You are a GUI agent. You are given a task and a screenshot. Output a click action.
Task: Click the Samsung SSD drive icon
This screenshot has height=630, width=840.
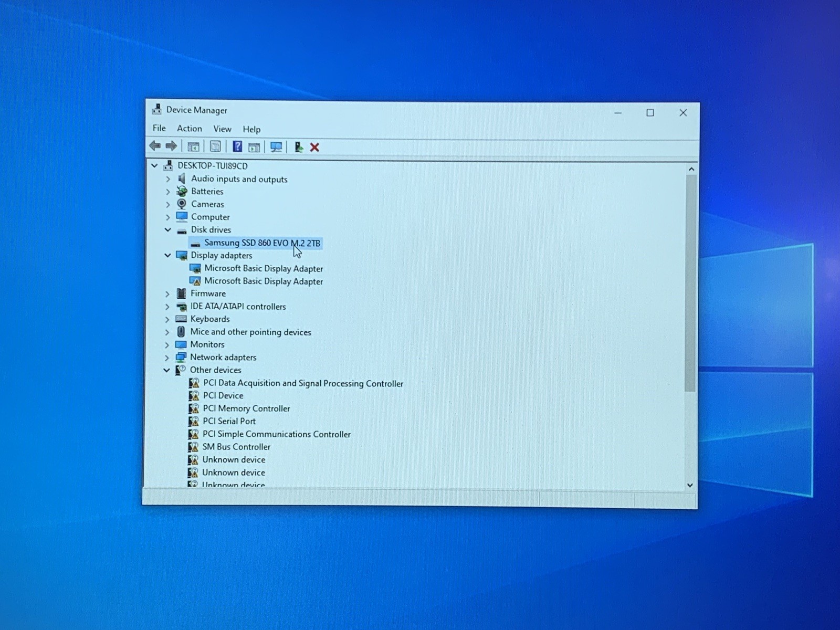point(195,244)
